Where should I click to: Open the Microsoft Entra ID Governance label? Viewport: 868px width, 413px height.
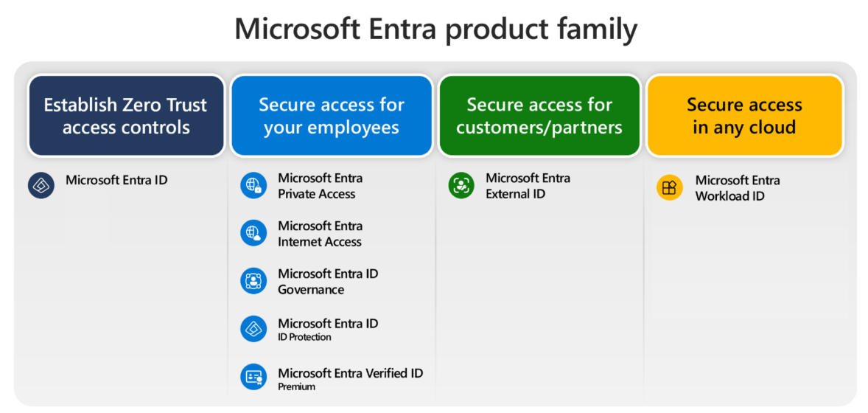[328, 281]
